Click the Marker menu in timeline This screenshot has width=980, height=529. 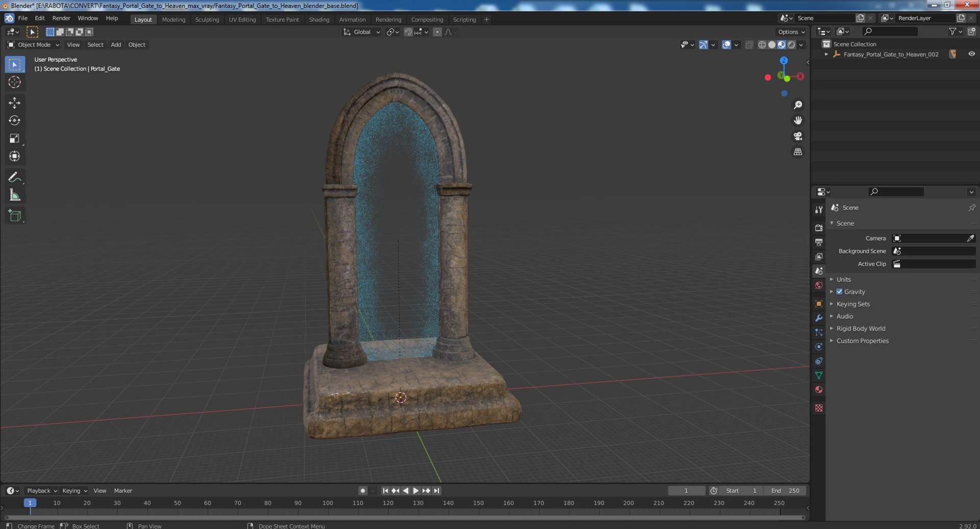pyautogui.click(x=123, y=491)
